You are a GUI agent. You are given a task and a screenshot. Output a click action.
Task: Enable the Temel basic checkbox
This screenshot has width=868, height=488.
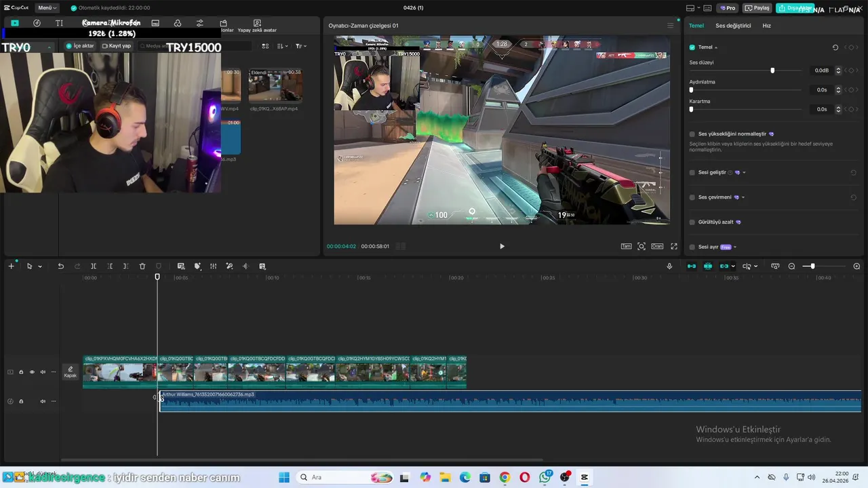point(692,47)
